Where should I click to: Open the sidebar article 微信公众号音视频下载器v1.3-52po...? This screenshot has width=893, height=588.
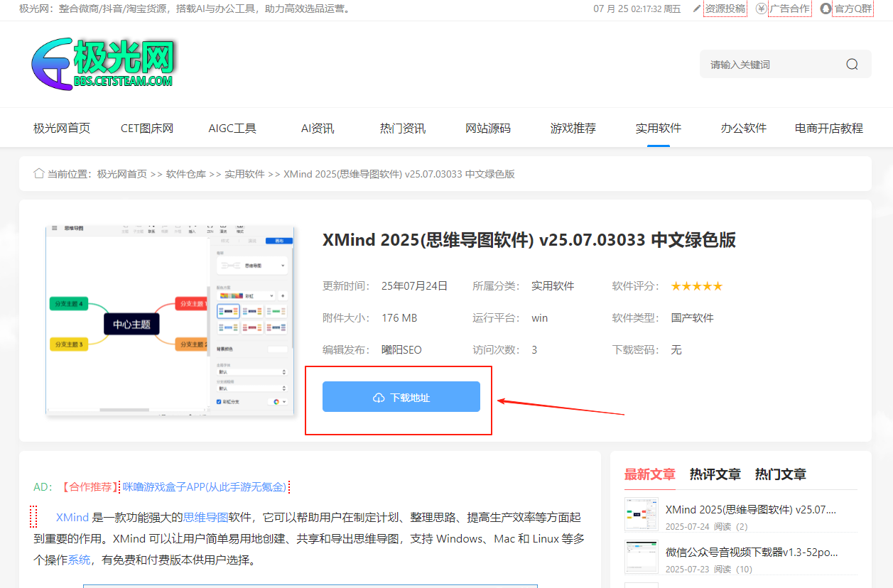752,552
